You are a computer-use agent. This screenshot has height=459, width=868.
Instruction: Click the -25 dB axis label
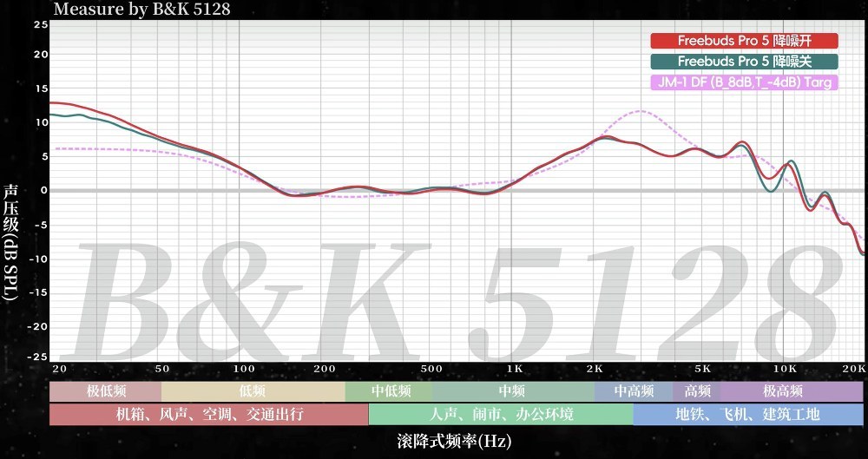[39, 357]
